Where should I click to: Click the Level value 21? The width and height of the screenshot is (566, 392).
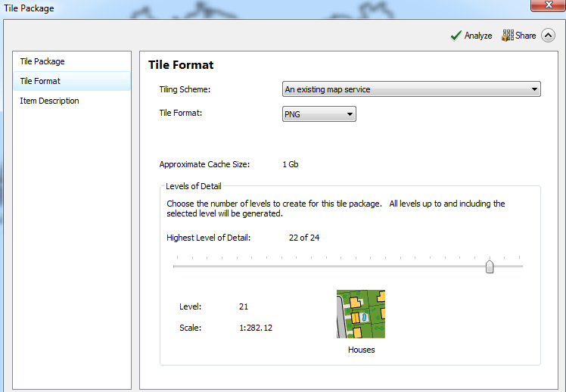(243, 306)
